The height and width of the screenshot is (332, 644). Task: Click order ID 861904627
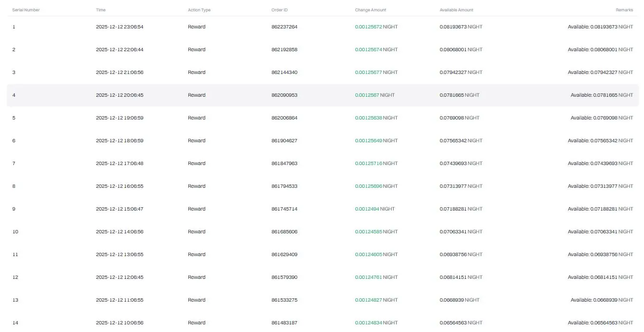(284, 141)
